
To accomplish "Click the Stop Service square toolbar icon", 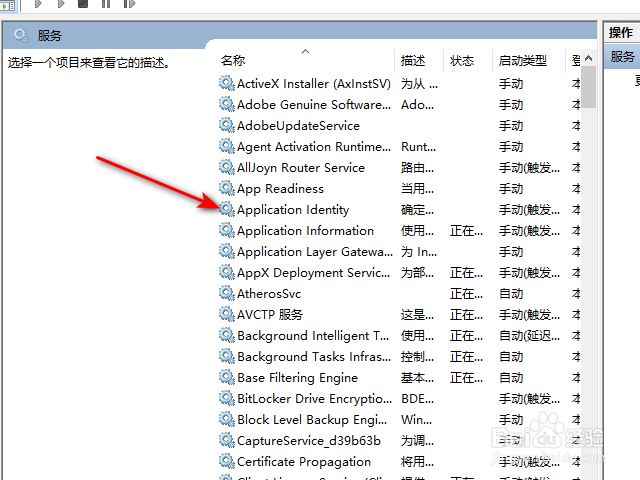I will tap(83, 3).
